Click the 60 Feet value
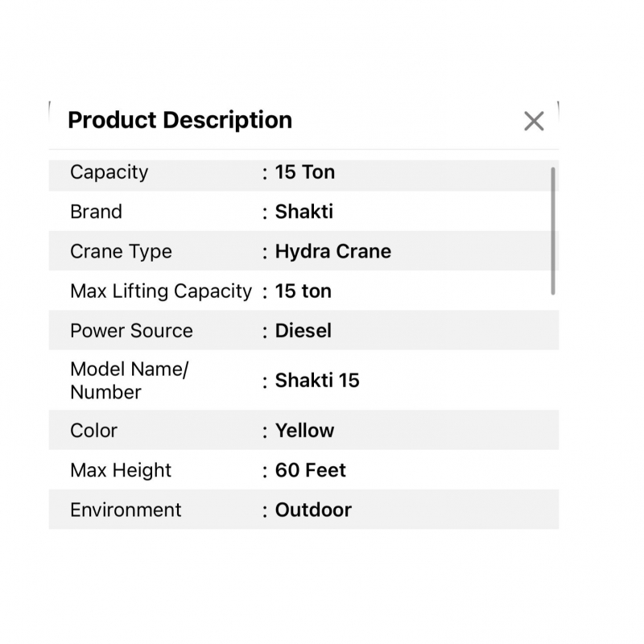 [311, 470]
